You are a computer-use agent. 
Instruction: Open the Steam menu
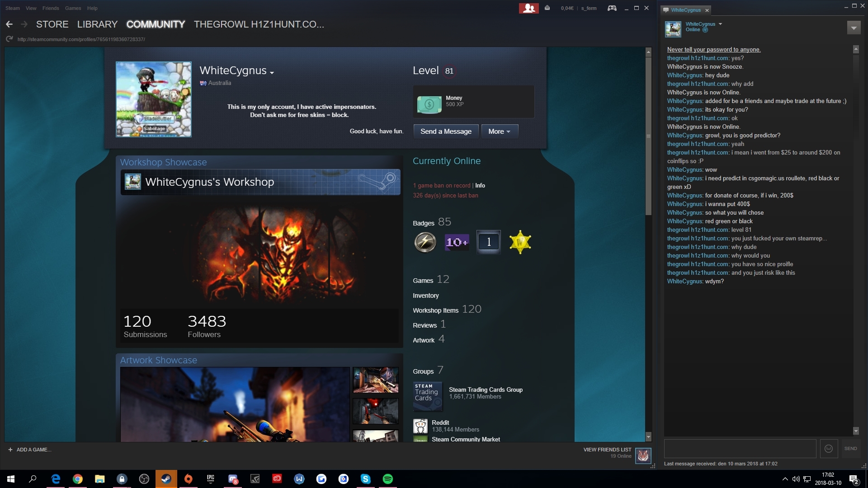pos(13,8)
